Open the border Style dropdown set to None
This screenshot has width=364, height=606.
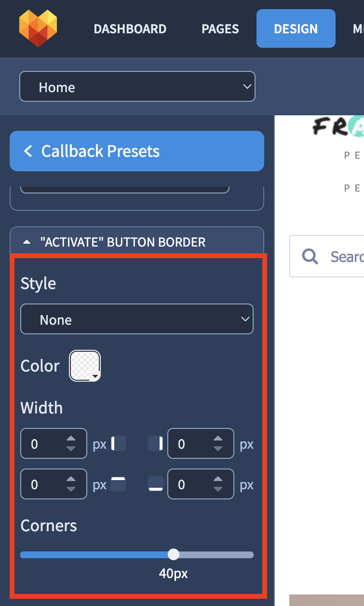tap(137, 319)
